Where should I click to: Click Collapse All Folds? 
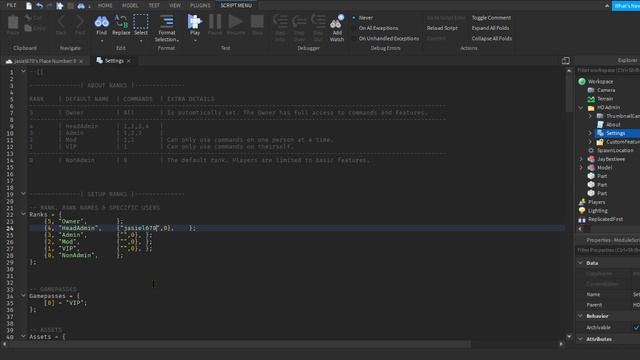coord(491,38)
